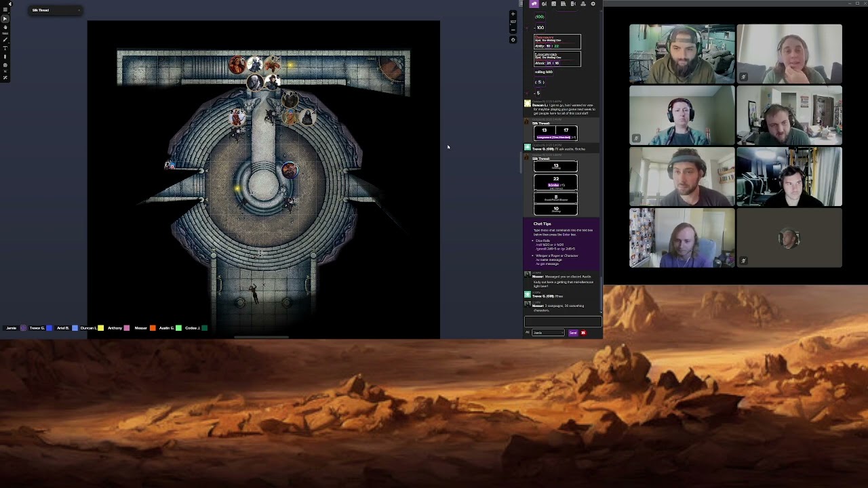Viewport: 868px width, 488px height.
Task: Select the red circular token center map
Action: pyautogui.click(x=289, y=169)
